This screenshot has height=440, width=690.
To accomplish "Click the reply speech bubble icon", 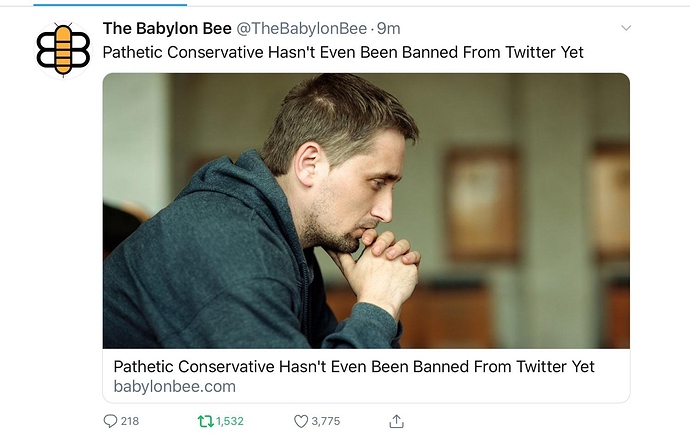I will pyautogui.click(x=110, y=421).
